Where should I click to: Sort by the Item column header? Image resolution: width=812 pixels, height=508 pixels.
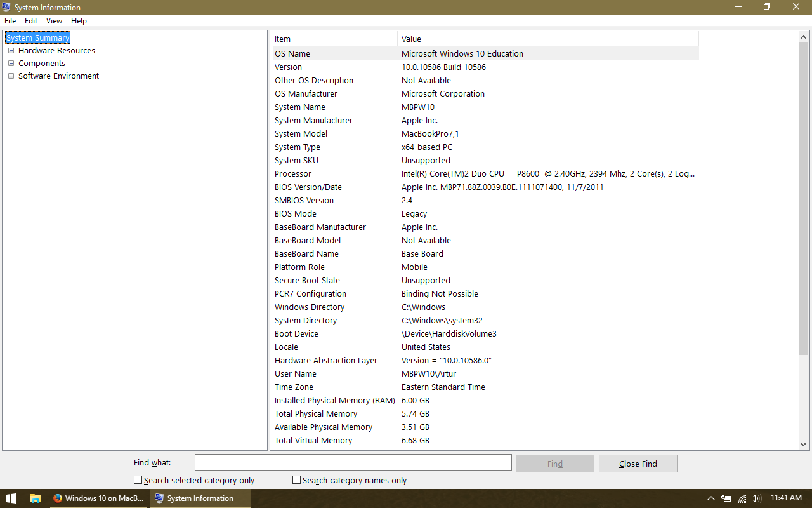click(x=335, y=39)
